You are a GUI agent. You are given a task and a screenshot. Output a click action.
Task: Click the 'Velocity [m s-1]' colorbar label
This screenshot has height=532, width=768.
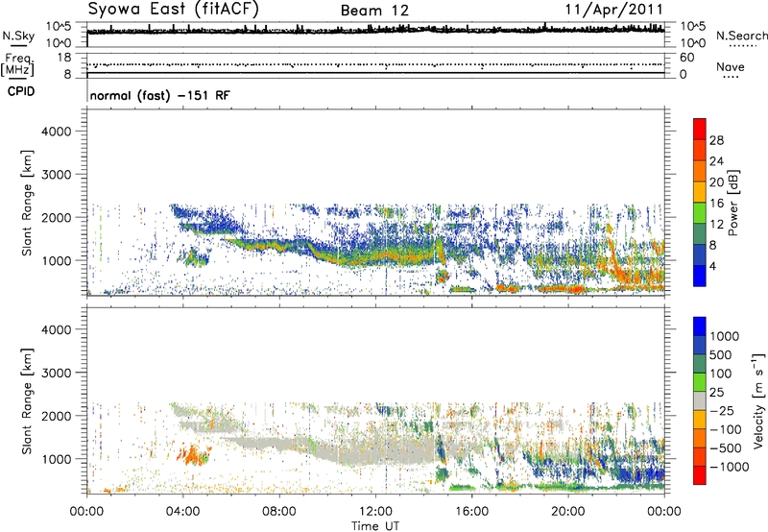tap(758, 400)
